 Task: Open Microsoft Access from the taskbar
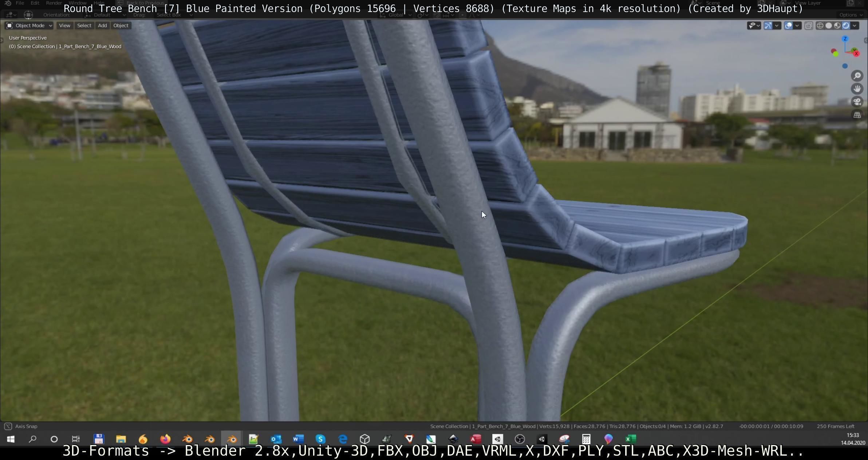(x=476, y=439)
